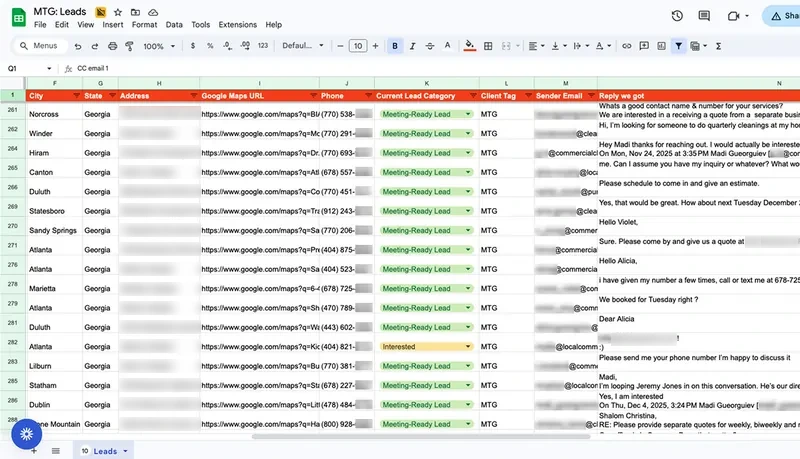The width and height of the screenshot is (800, 459).
Task: Open the File menu
Action: point(40,24)
